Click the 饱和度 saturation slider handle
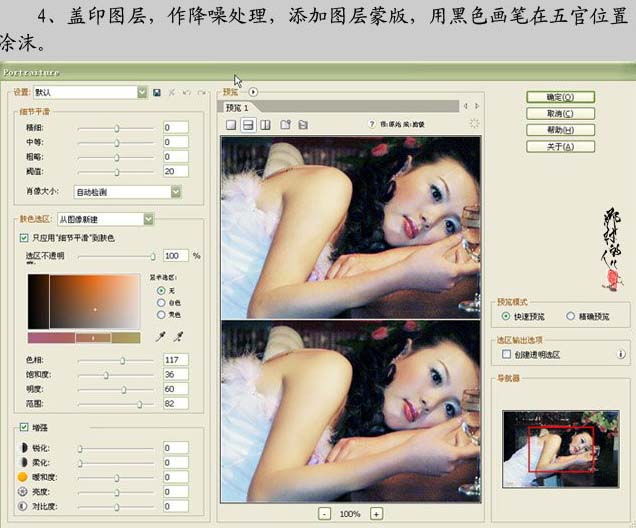Viewport: 636px width, 528px height. (x=106, y=375)
